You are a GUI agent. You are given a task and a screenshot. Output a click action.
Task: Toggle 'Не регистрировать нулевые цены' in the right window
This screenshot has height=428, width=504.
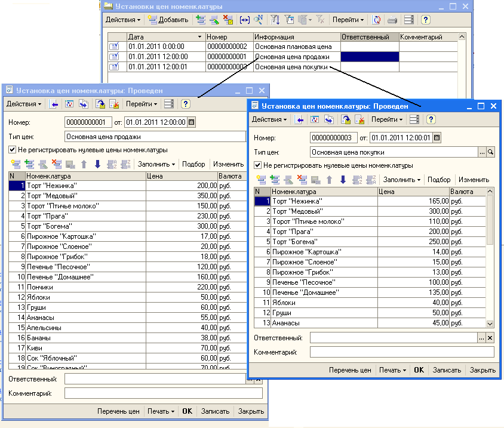(x=257, y=165)
